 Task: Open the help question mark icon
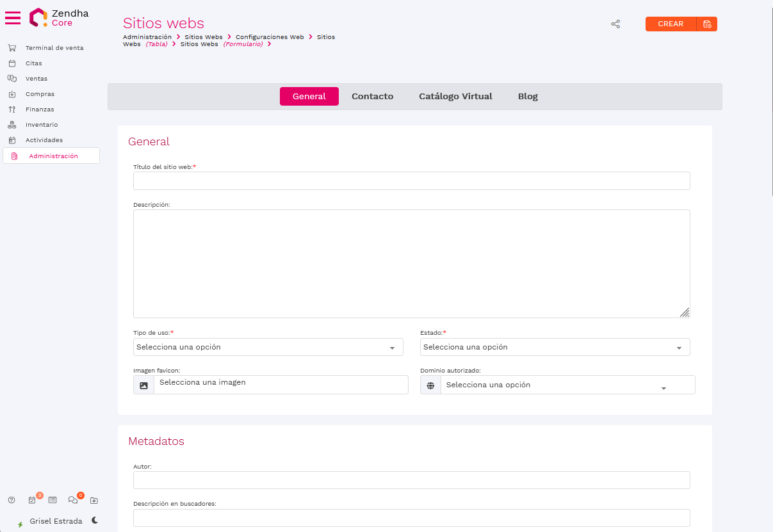point(12,500)
